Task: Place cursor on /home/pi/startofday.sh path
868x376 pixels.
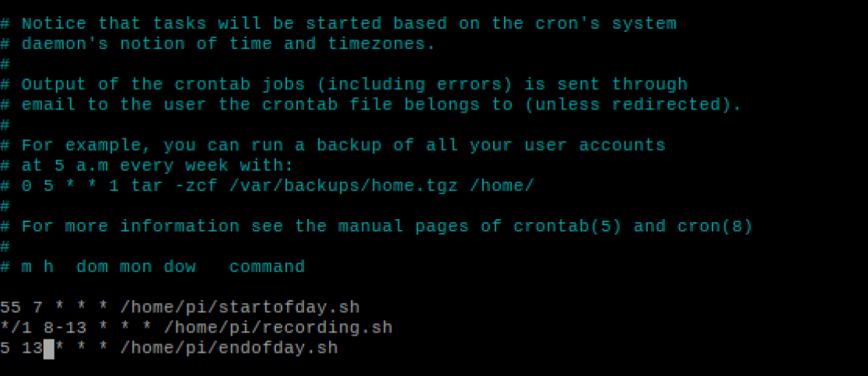Action: pyautogui.click(x=240, y=308)
